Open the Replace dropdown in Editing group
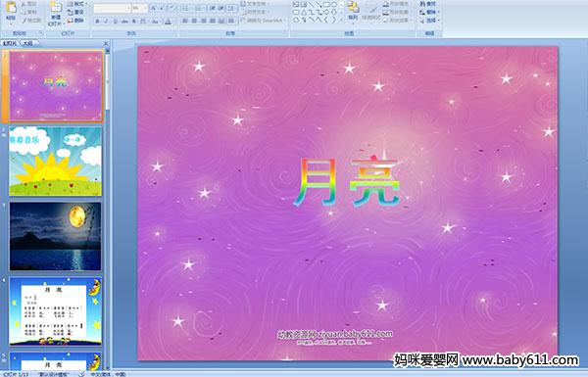This screenshot has height=377, width=588. point(429,12)
